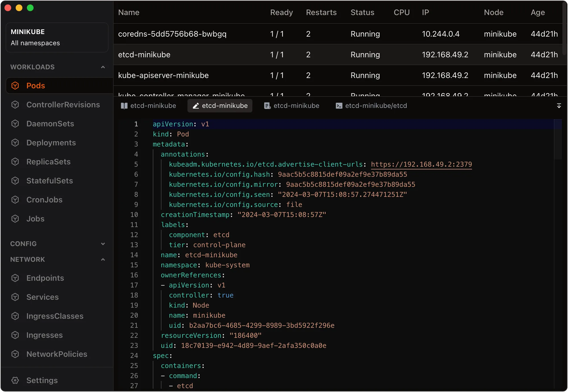Click the Settings gear icon

coord(15,380)
